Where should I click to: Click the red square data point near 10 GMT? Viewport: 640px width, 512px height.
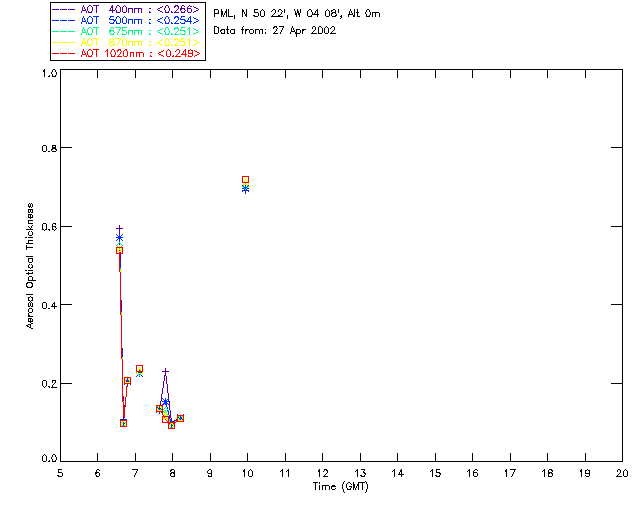pos(245,180)
